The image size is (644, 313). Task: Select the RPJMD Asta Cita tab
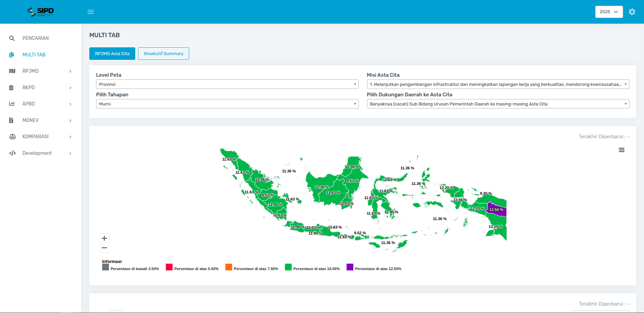112,54
